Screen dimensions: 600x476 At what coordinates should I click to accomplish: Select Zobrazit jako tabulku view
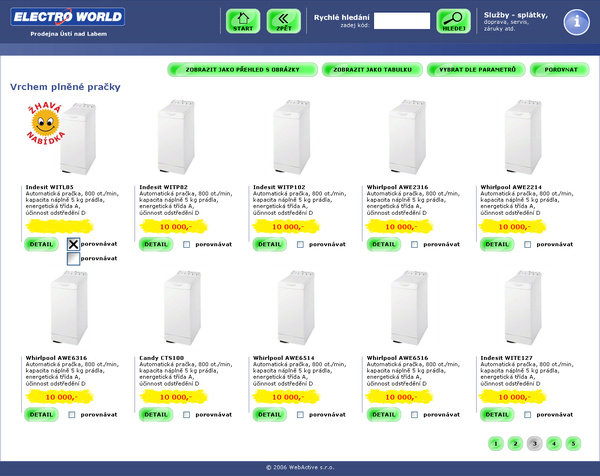[x=372, y=70]
